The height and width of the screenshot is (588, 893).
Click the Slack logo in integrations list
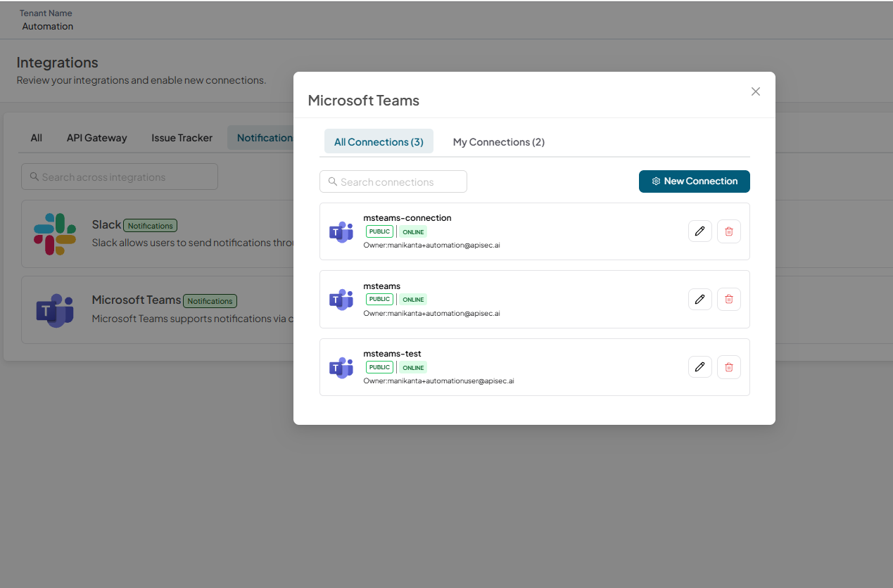[55, 234]
